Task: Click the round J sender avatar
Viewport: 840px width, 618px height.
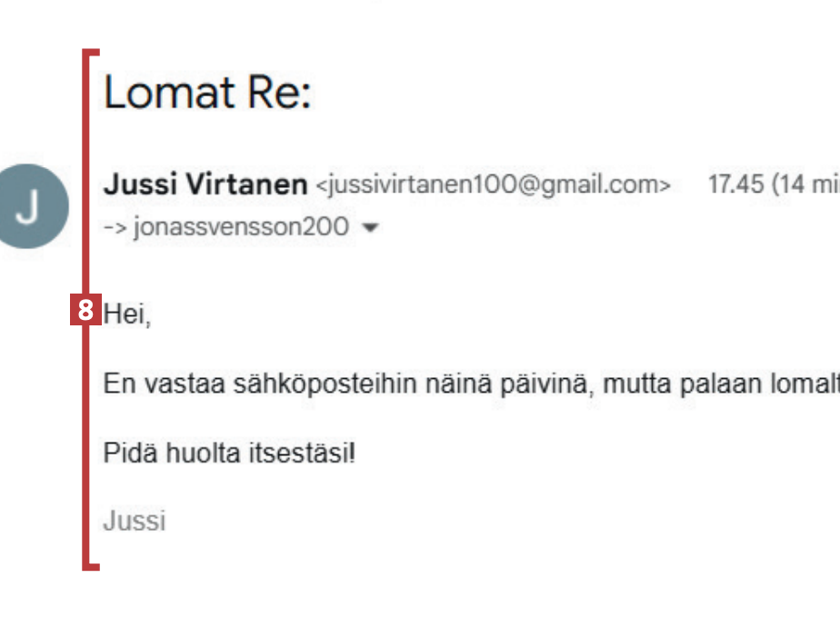Action: click(34, 206)
